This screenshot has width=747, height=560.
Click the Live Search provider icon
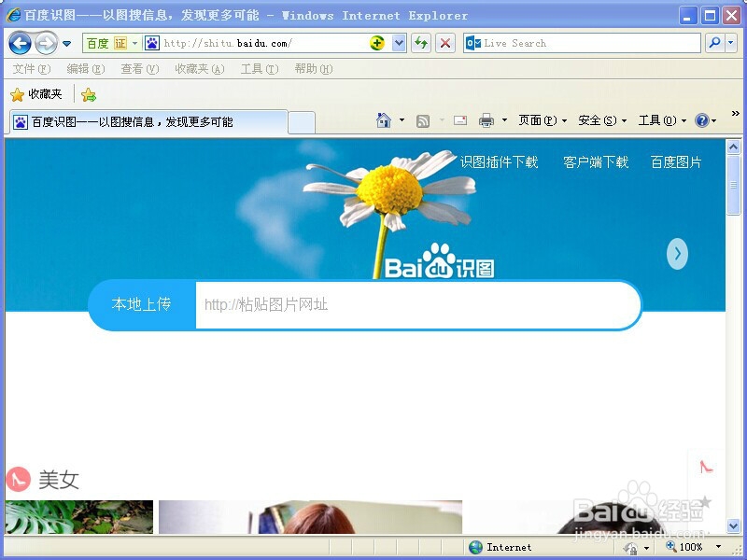point(473,43)
